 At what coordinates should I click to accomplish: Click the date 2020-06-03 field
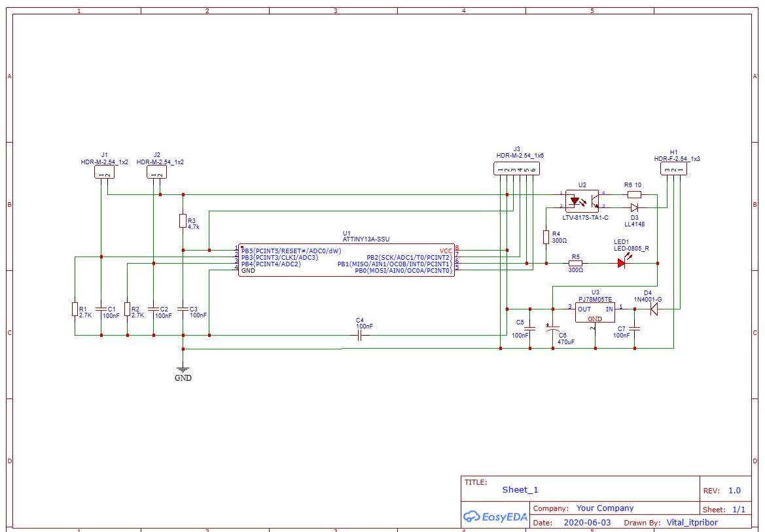pos(588,522)
